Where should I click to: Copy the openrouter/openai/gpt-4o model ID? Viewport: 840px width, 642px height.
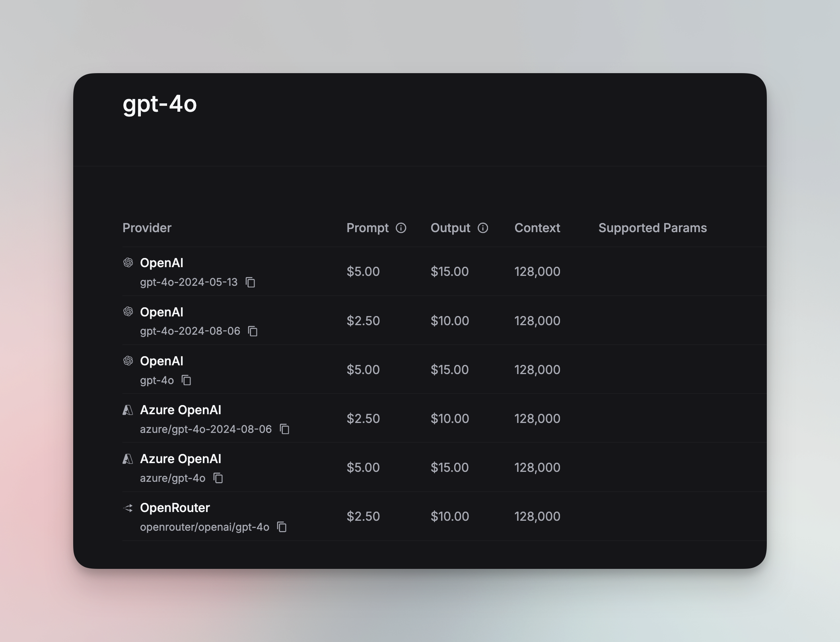(282, 527)
